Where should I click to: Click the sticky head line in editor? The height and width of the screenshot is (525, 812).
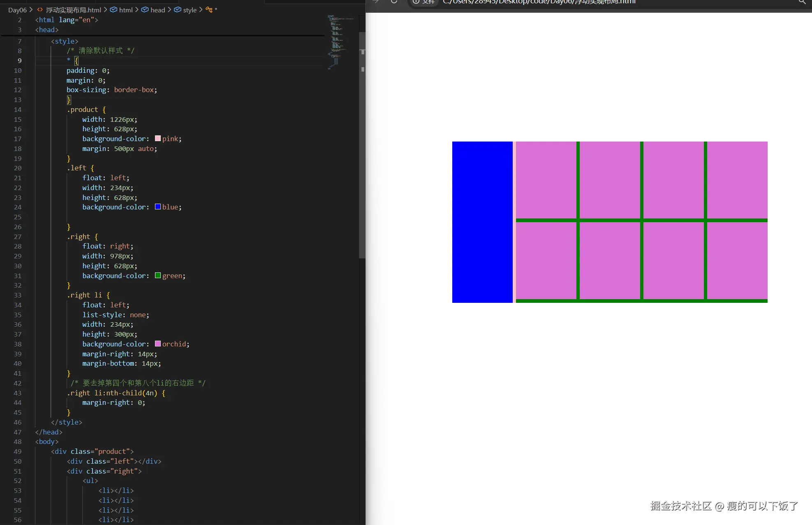pyautogui.click(x=47, y=30)
